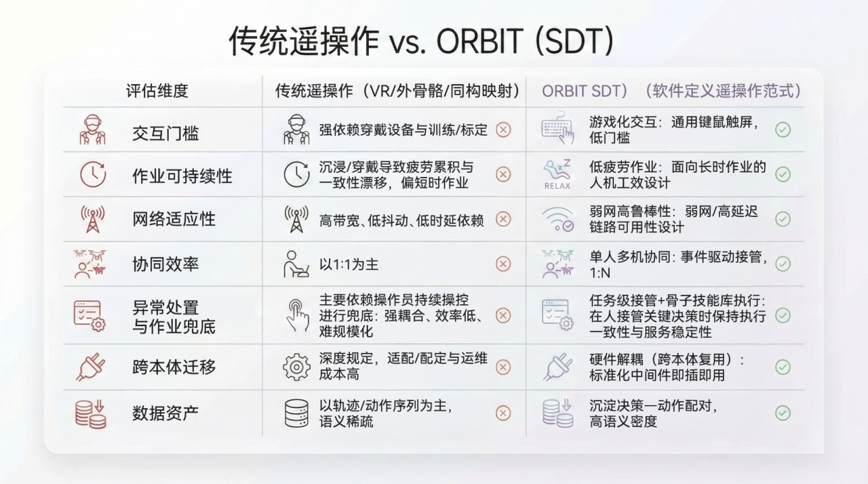This screenshot has width=868, height=484.
Task: Click the red database coins icon beside 数据资产
Action: tap(91, 414)
